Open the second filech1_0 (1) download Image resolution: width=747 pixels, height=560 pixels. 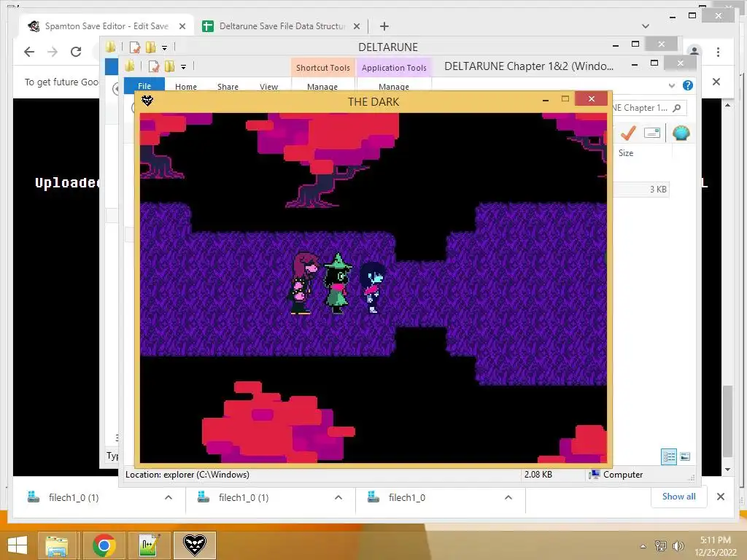point(244,497)
